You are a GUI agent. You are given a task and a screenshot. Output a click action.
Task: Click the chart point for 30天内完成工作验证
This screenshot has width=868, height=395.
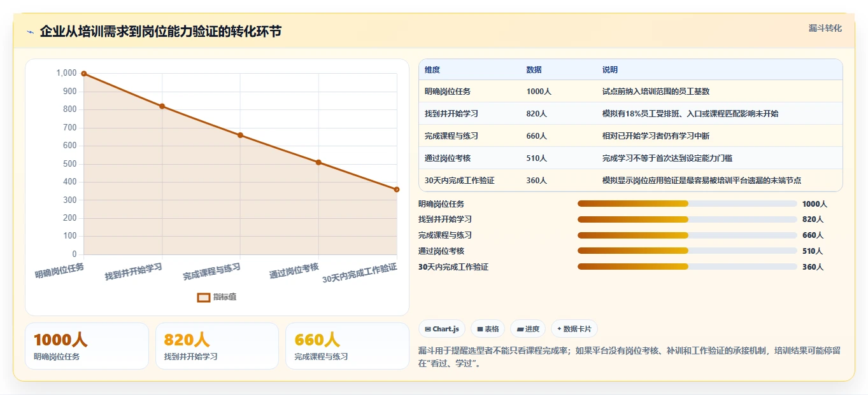397,190
